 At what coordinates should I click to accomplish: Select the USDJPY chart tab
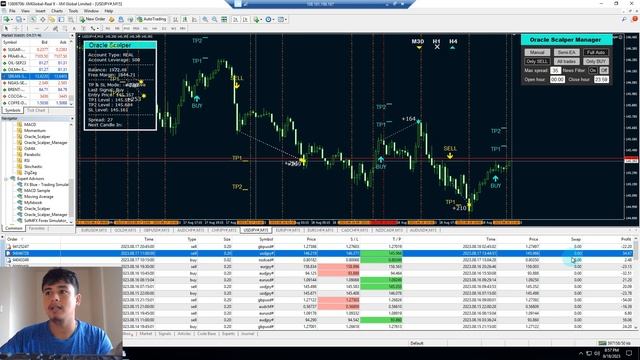(256, 230)
